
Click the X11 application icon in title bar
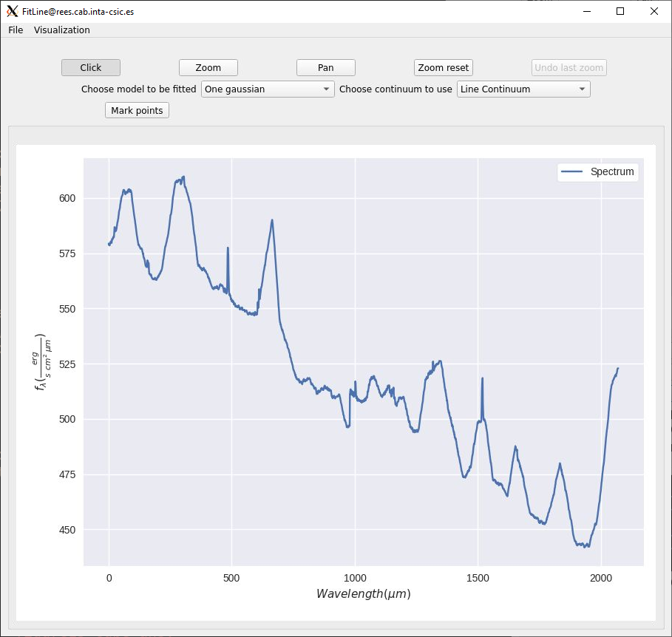click(x=12, y=12)
